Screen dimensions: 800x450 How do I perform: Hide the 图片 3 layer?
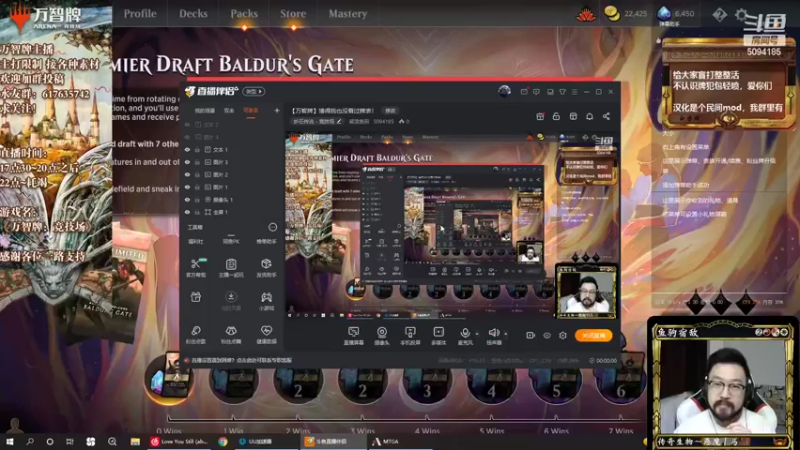[x=187, y=162]
